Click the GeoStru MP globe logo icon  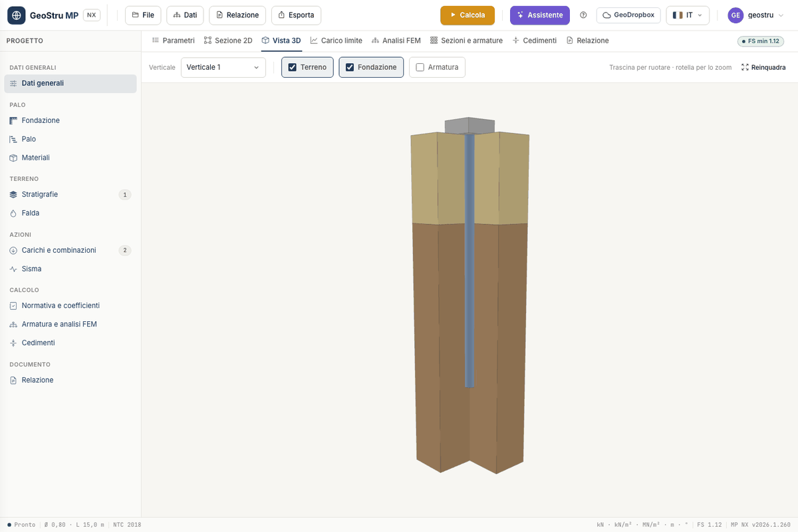point(16,15)
